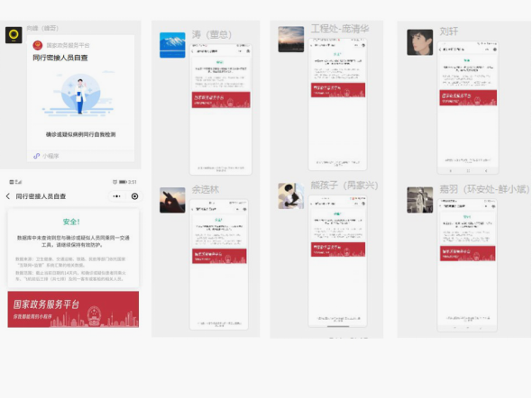Click the yellow ring avatar icon
This screenshot has width=532, height=399.
(14, 35)
